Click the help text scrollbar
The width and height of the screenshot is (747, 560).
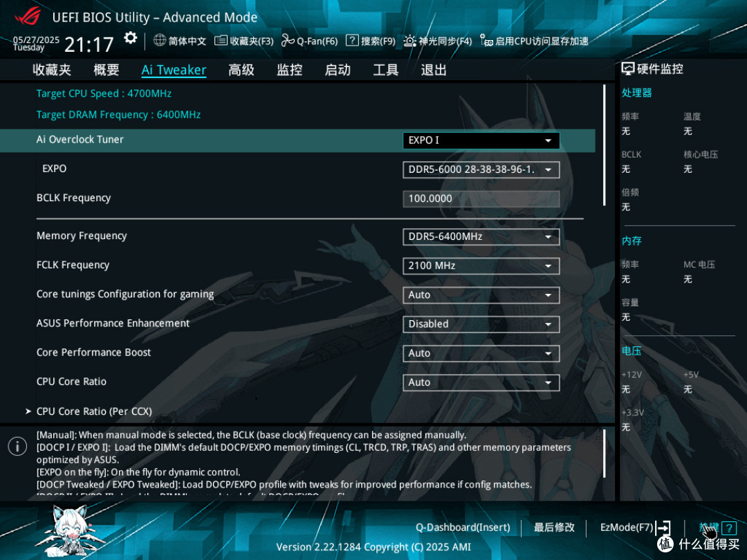pos(604,454)
